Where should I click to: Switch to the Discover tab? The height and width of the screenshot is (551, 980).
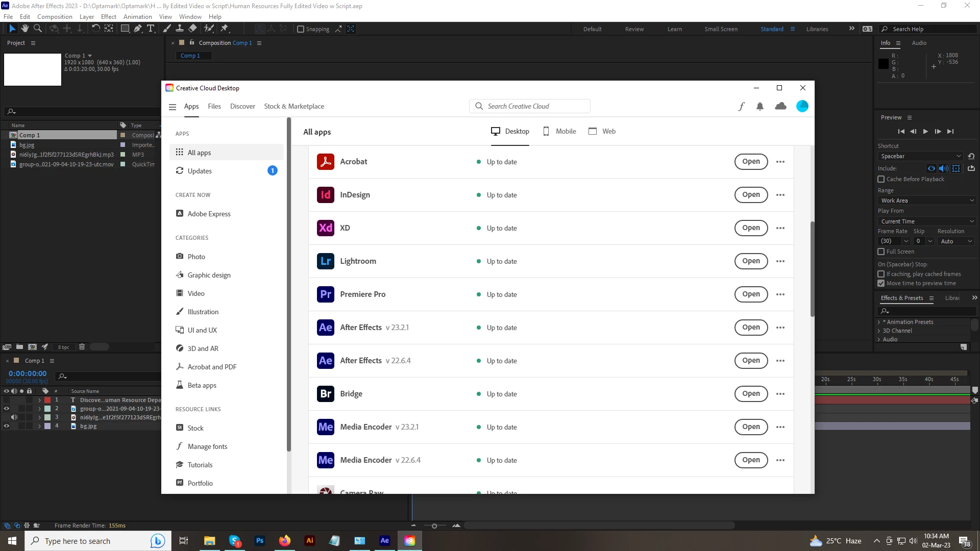[x=242, y=106]
